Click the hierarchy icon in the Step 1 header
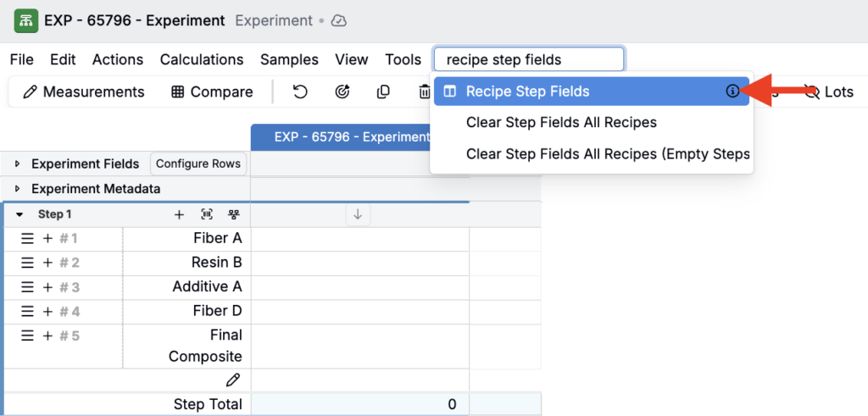 233,215
